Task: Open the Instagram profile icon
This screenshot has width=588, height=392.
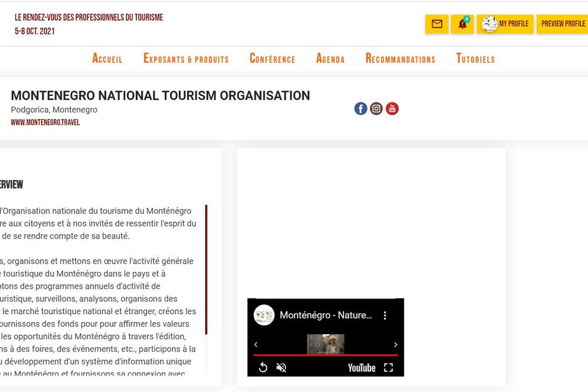Action: point(376,108)
